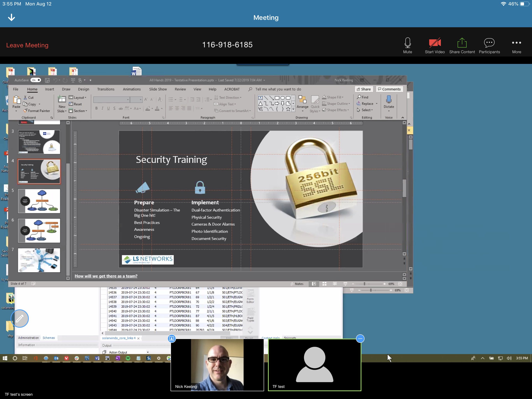Toggle the Notes pane in status bar

tap(297, 284)
